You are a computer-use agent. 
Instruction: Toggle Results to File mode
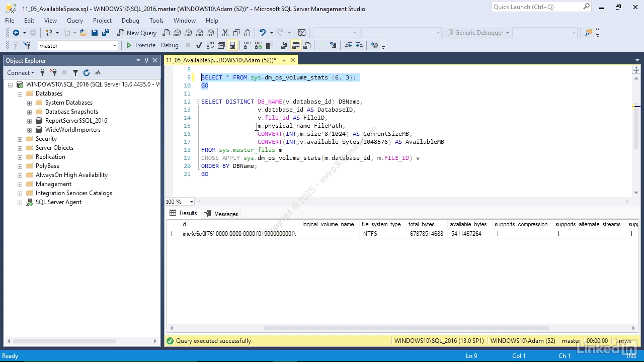pyautogui.click(x=307, y=45)
